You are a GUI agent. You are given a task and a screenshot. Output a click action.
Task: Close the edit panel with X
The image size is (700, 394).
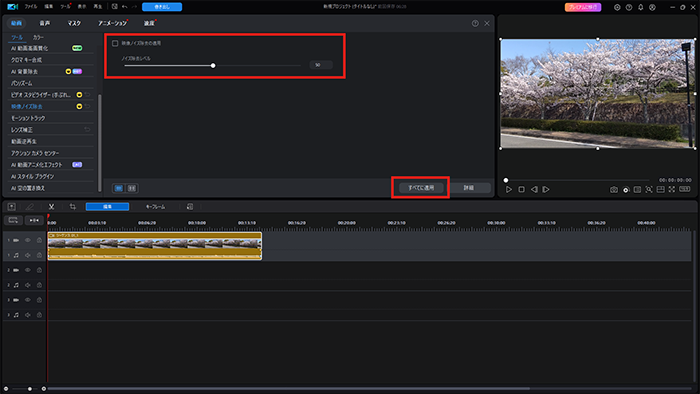tap(487, 23)
